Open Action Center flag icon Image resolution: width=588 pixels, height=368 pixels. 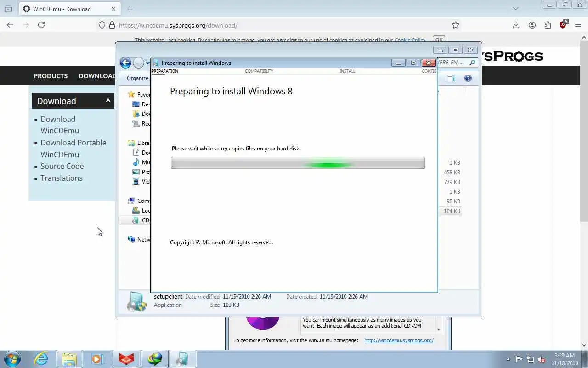tap(519, 359)
